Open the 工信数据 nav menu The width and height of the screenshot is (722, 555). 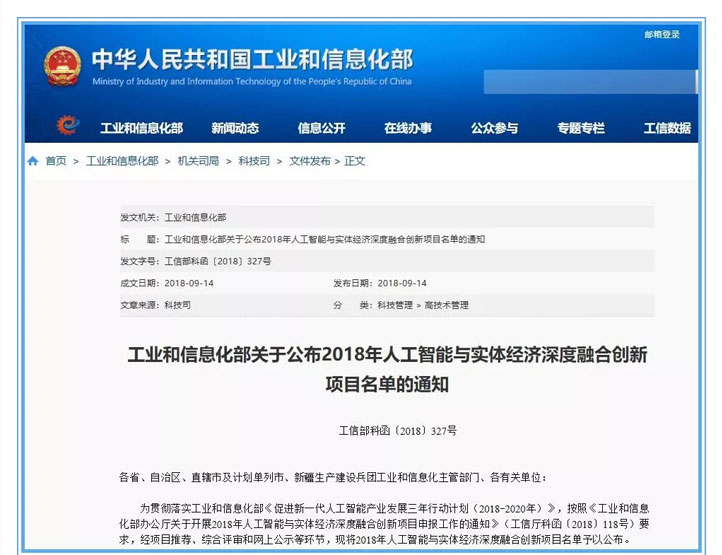coord(667,128)
